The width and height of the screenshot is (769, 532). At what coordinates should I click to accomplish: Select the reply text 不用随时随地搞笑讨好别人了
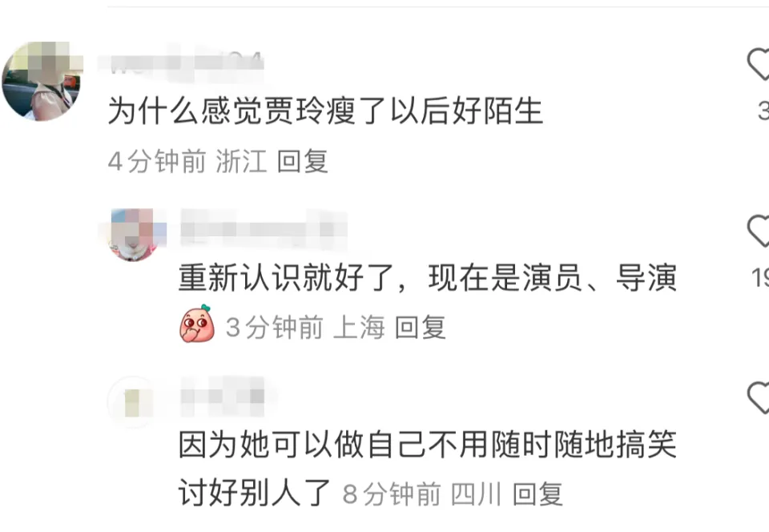coord(428,468)
